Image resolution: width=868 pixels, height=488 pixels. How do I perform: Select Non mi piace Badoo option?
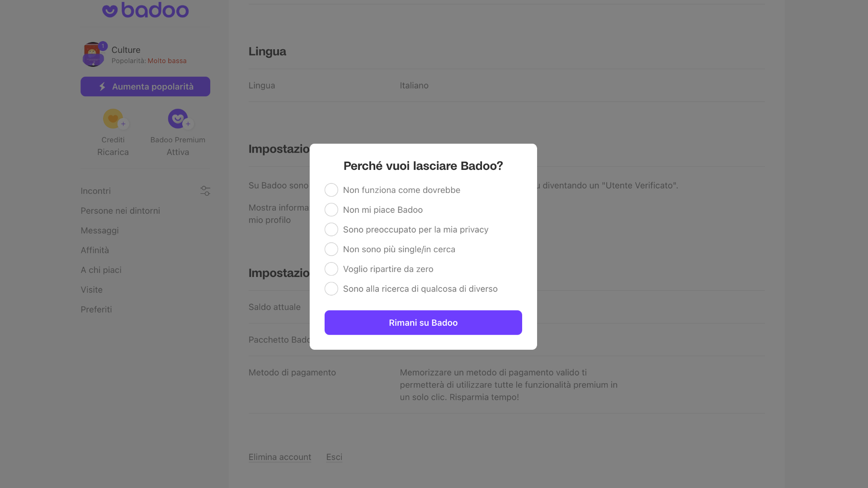pyautogui.click(x=331, y=210)
